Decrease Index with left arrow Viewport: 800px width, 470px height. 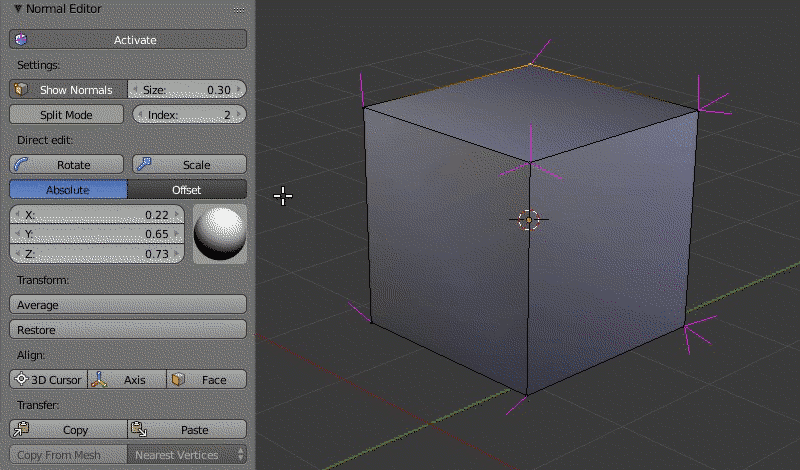point(140,115)
